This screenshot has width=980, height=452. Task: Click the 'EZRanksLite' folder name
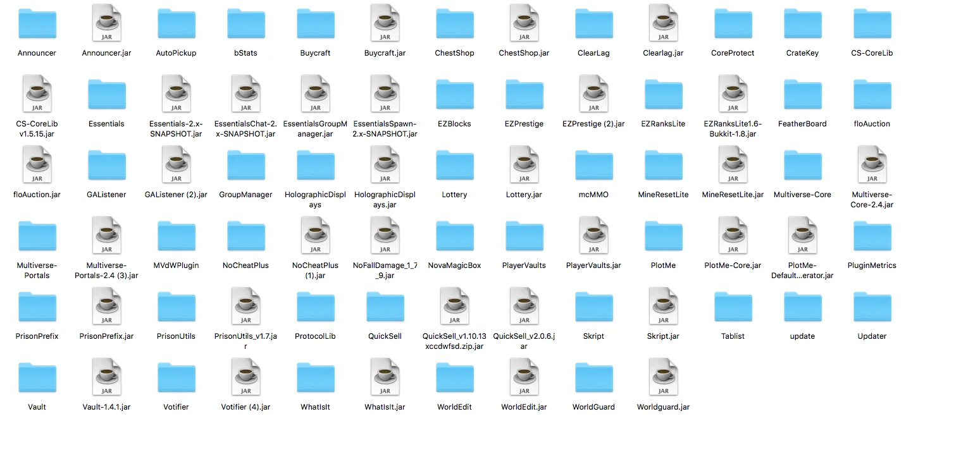click(x=663, y=124)
